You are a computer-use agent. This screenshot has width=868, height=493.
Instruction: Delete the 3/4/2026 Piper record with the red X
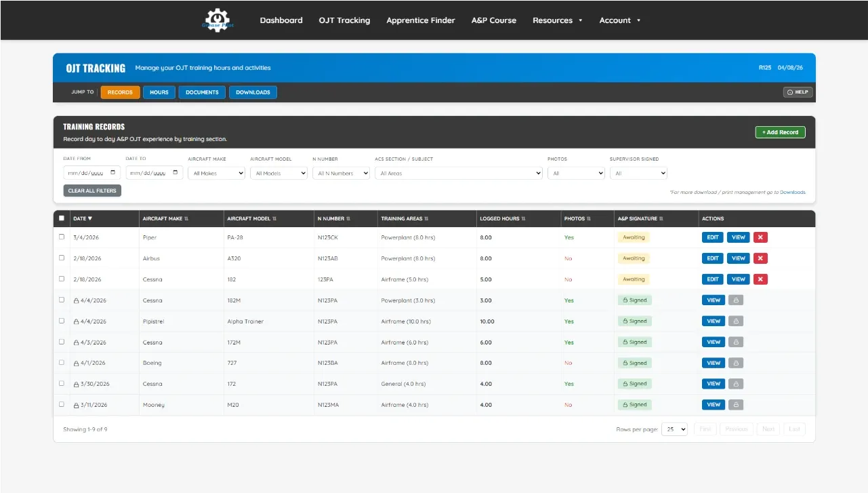[x=762, y=237]
